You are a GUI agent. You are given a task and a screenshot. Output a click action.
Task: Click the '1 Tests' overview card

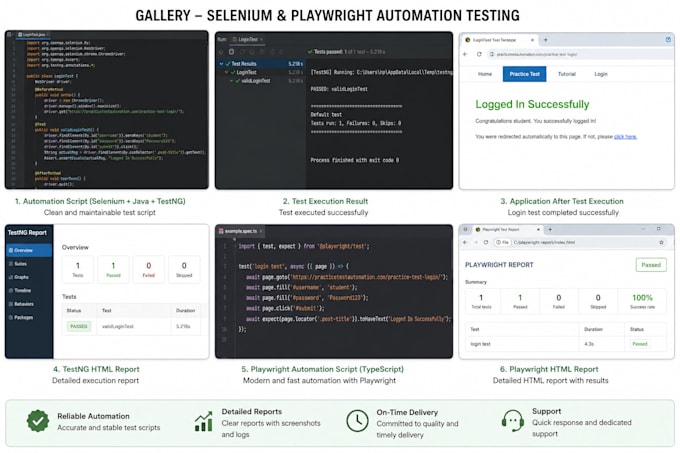(78, 270)
